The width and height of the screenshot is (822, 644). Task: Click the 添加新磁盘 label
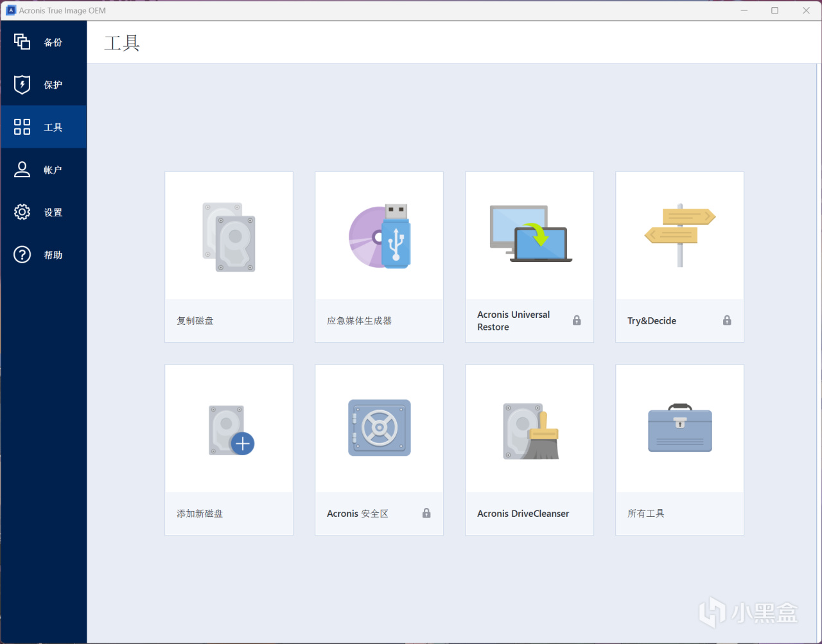tap(200, 513)
